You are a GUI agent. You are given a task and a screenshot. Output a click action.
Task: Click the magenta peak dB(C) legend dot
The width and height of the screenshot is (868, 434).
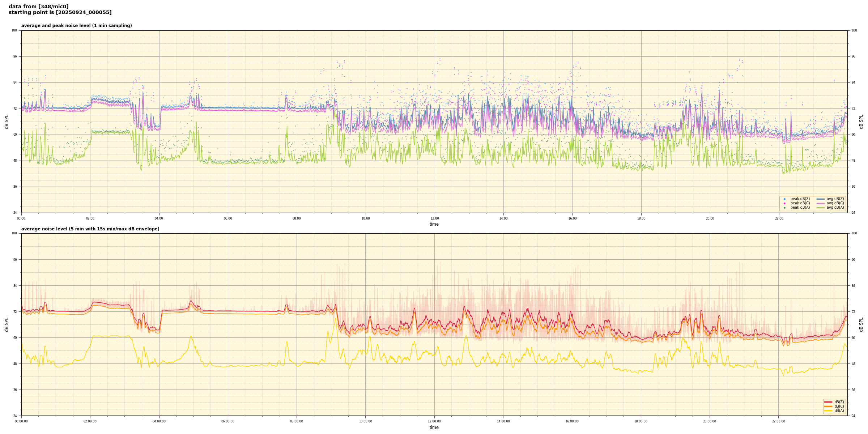coord(784,203)
